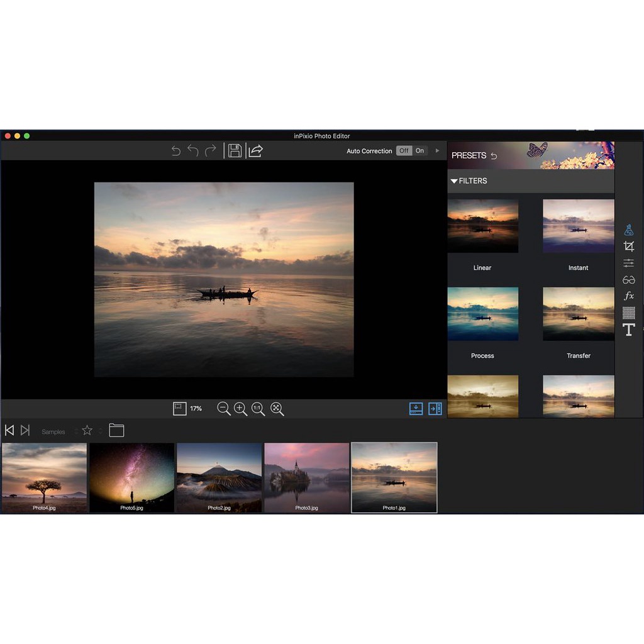Toggle the side panel visibility button
644x644 pixels.
click(x=435, y=409)
